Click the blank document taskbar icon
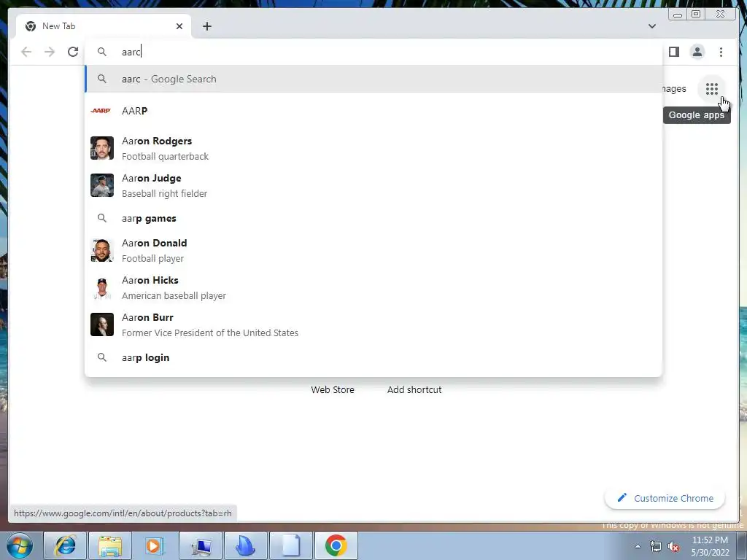 click(x=290, y=545)
